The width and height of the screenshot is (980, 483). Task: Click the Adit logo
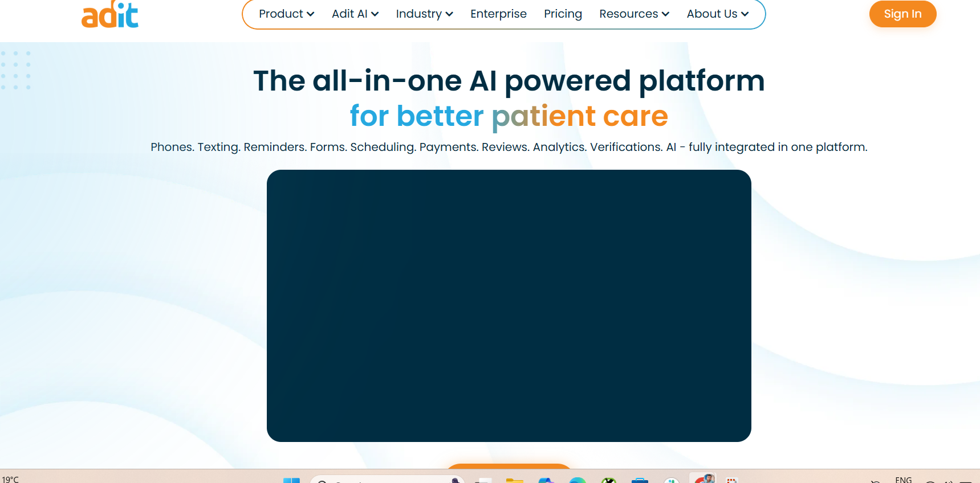[x=110, y=14]
